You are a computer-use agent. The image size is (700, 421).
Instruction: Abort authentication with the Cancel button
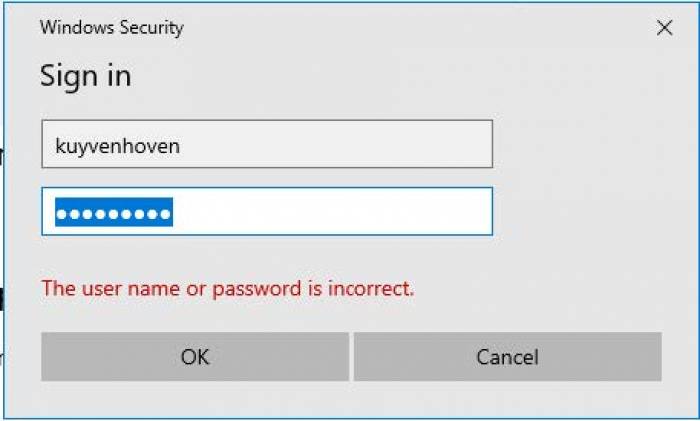(x=508, y=356)
